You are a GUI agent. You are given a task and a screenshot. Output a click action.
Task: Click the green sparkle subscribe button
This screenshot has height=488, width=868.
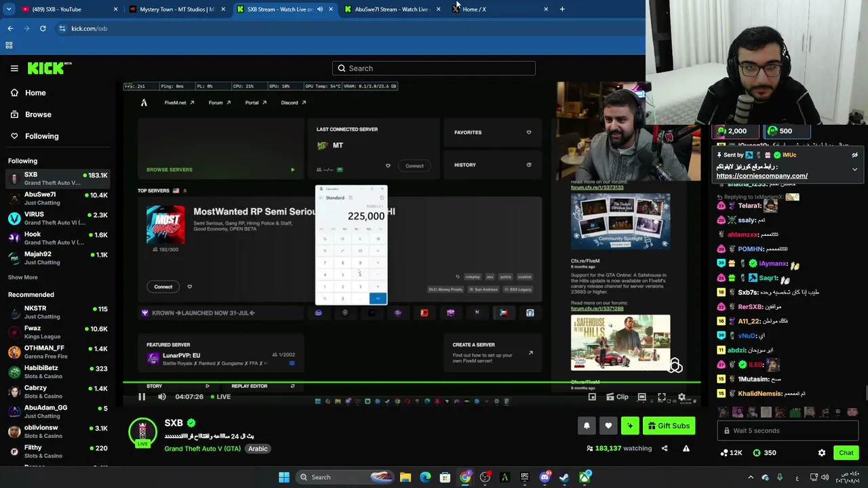[x=630, y=426]
